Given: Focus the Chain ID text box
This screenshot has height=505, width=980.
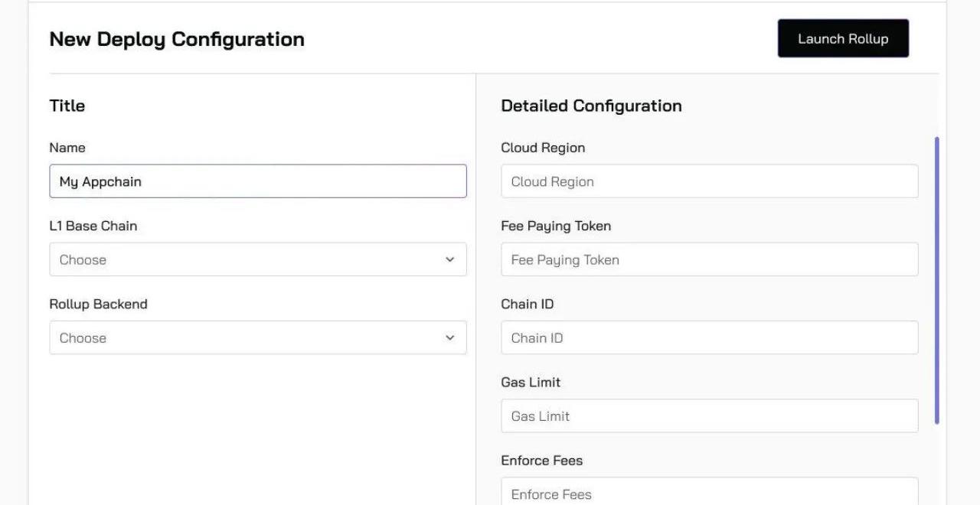Looking at the screenshot, I should click(709, 338).
